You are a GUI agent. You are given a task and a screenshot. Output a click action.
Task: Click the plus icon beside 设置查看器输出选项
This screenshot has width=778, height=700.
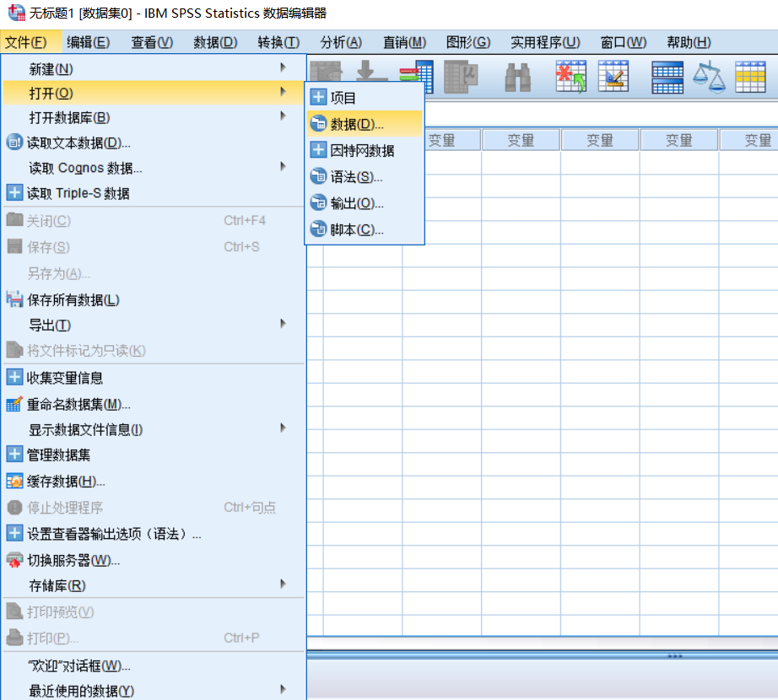point(14,533)
